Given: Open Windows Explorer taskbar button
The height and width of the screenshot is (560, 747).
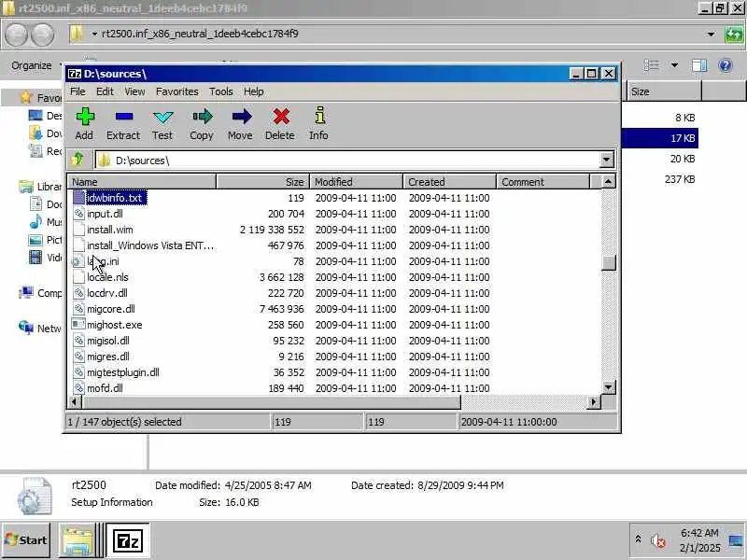Looking at the screenshot, I should click(78, 541).
